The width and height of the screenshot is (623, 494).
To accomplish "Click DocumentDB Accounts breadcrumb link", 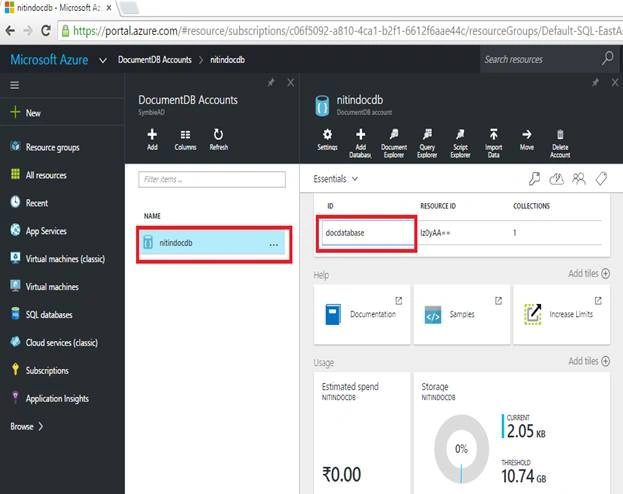I will (x=155, y=60).
